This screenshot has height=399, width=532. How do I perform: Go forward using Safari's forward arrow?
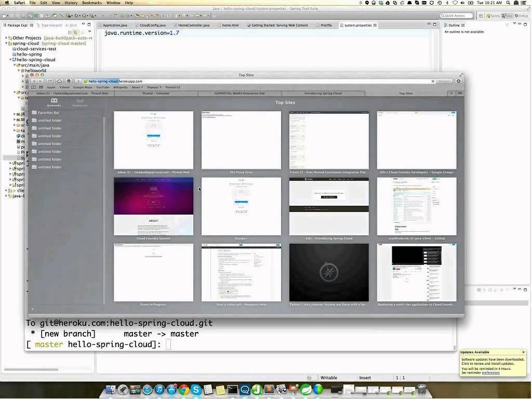(x=41, y=81)
